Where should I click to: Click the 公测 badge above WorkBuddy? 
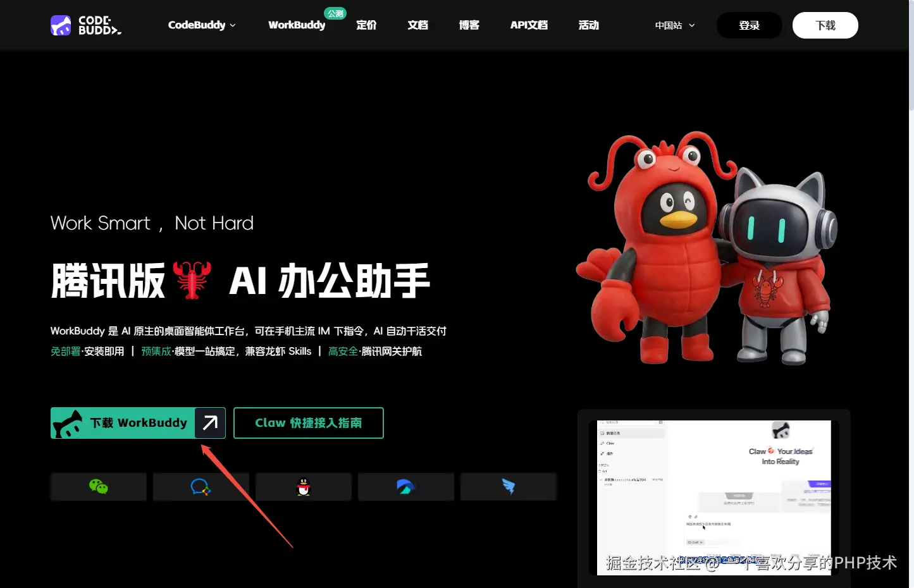[x=335, y=13]
